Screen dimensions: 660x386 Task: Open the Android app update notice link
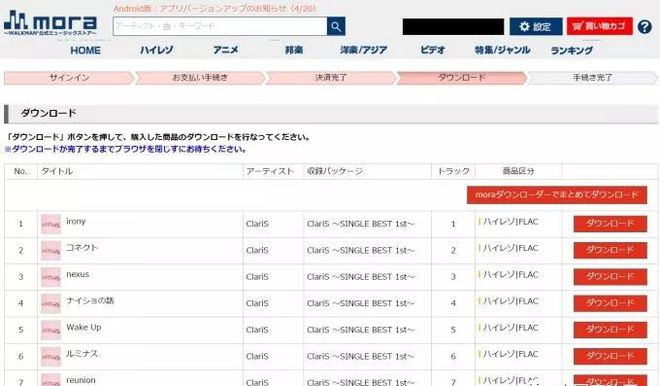coord(215,8)
